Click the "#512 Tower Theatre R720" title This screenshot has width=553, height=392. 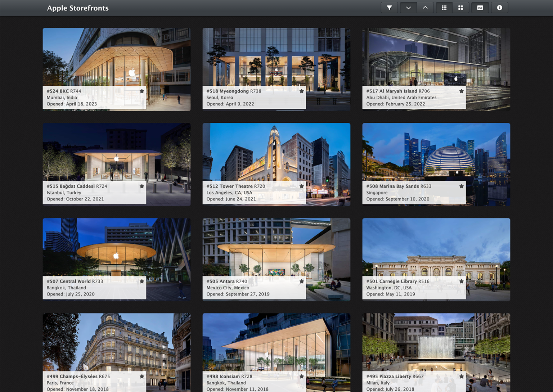coord(236,186)
